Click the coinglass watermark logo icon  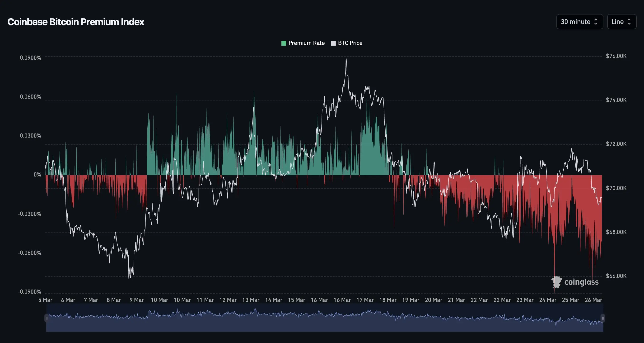[556, 282]
